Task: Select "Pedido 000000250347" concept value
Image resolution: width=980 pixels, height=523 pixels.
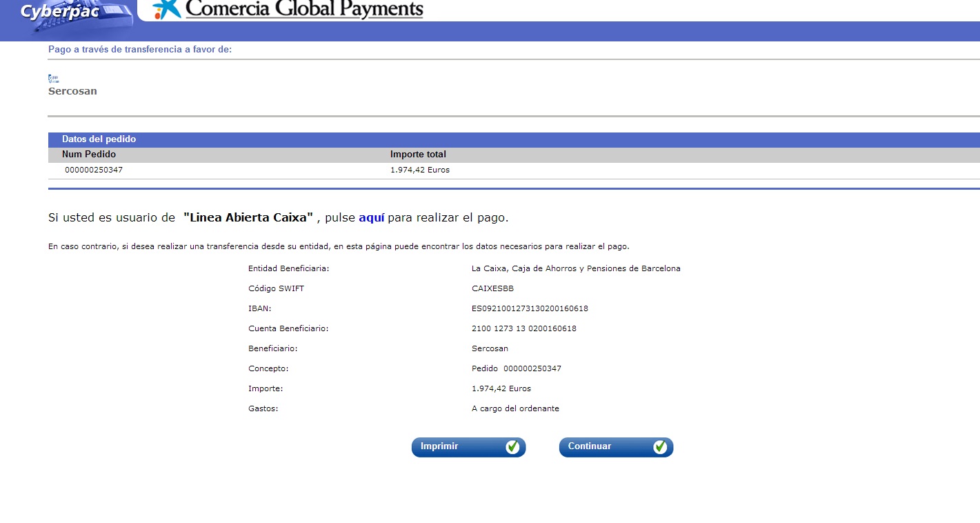Action: pos(517,368)
